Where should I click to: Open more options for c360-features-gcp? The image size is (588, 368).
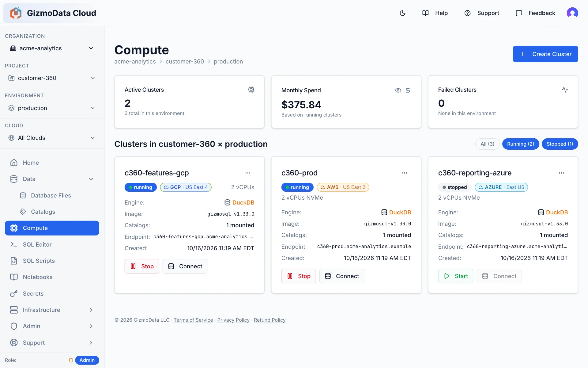click(248, 173)
